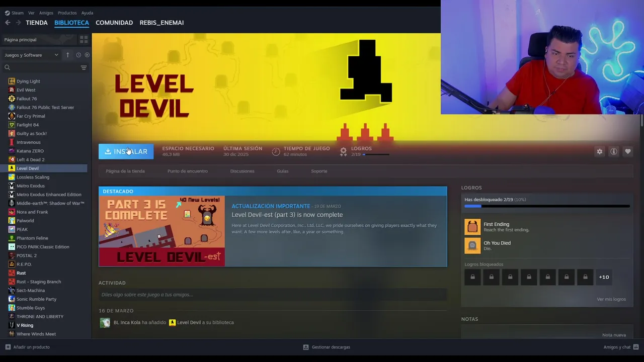644x362 pixels.
Task: Click the Fallout 76 game icon
Action: (x=12, y=99)
